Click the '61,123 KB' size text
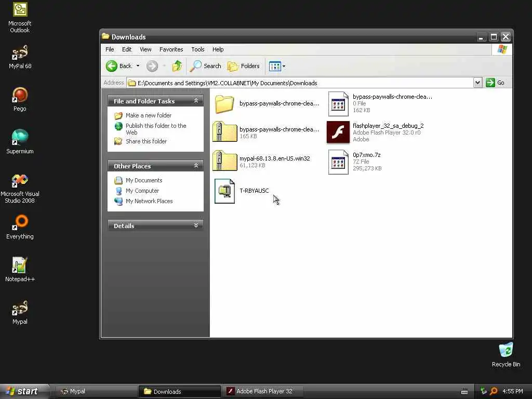This screenshot has width=532, height=399. (252, 165)
